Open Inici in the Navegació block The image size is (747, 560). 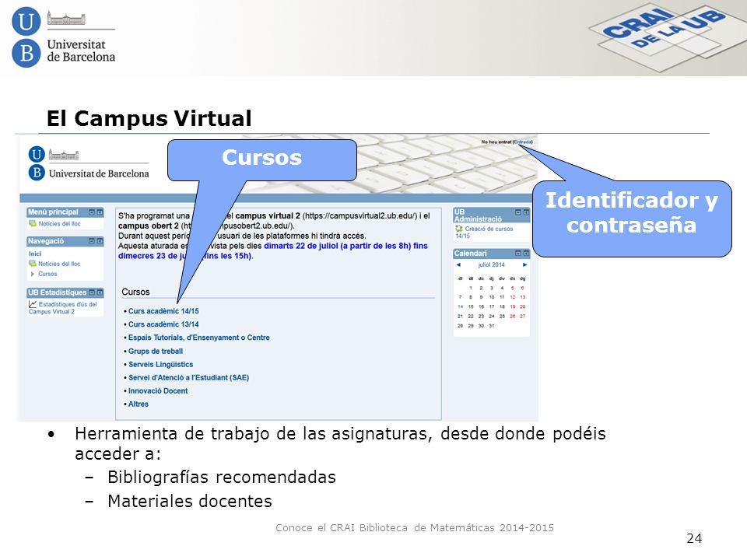[x=35, y=254]
